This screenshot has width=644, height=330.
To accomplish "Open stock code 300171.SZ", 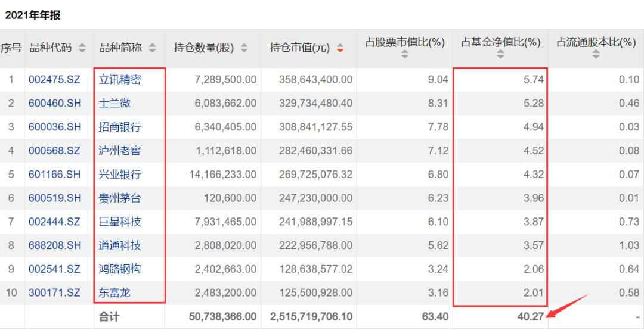I will coord(54,294).
